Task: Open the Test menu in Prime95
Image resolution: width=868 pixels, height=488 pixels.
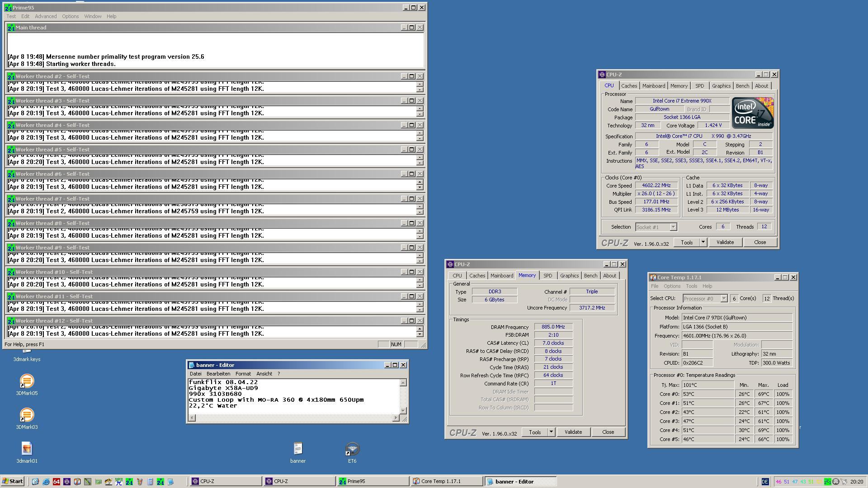Action: 11,16
